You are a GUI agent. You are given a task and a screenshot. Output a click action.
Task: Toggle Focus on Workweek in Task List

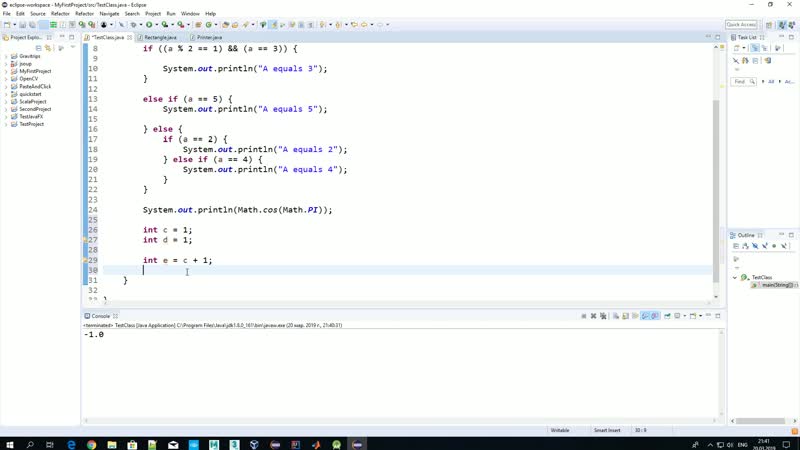point(778,48)
